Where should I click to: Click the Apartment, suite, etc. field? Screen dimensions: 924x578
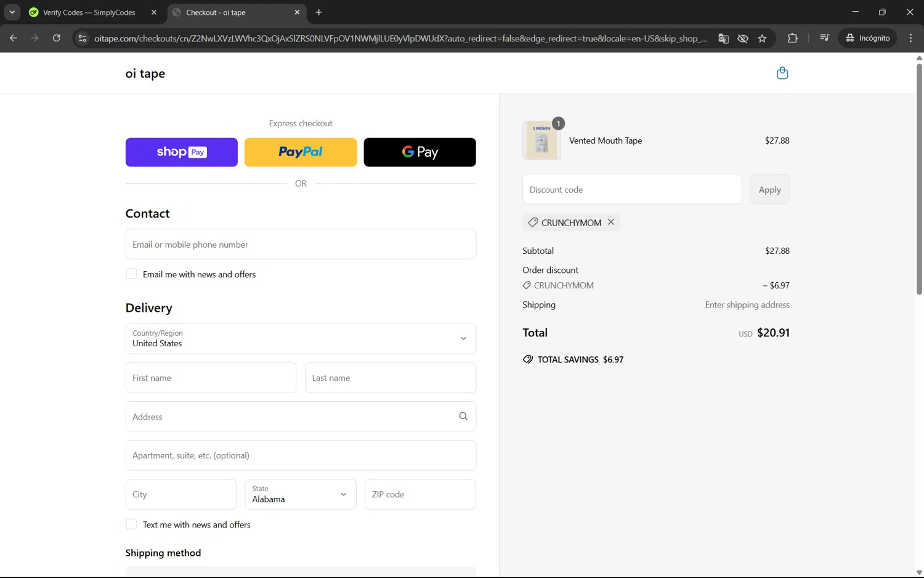point(301,455)
